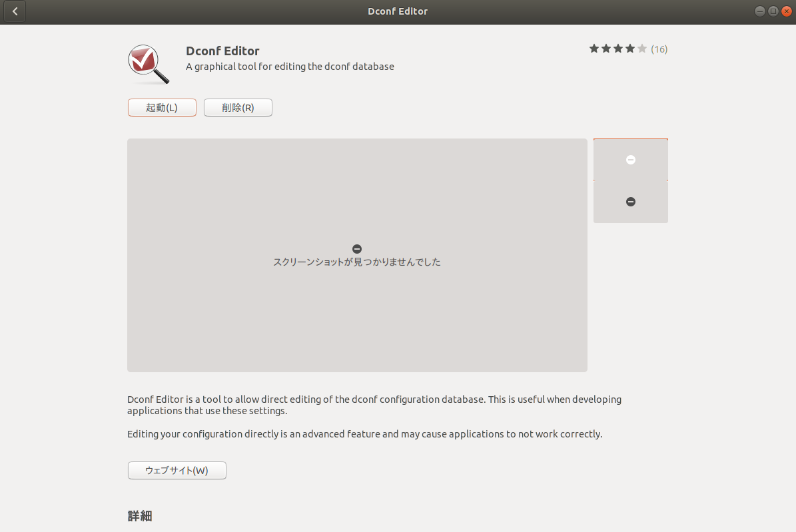Click the (16) review count

pos(659,49)
